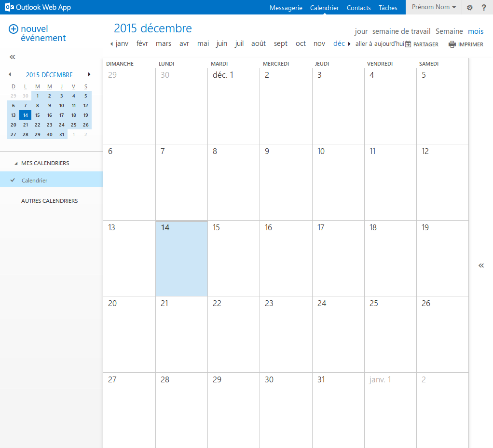Collapse left sidebar with double chevron
Screen dimensions: 493x448
(x=13, y=57)
